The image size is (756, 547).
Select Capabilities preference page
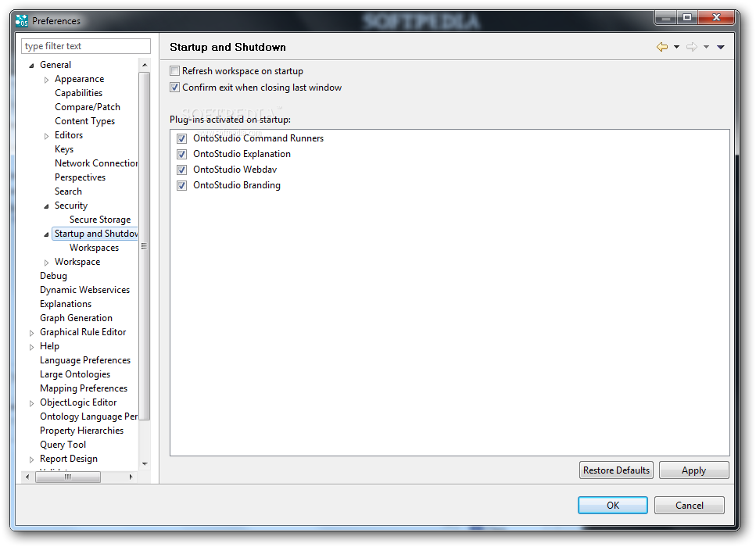[x=79, y=93]
